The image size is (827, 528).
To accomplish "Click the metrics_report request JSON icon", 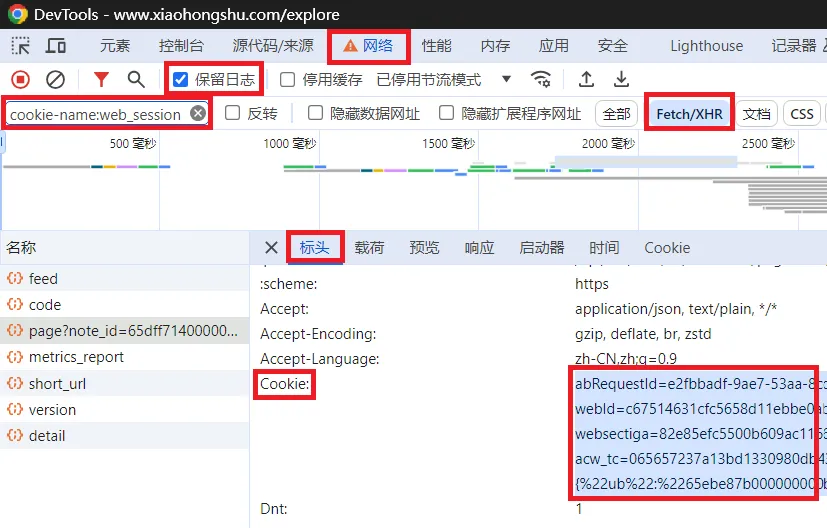I will pos(15,357).
